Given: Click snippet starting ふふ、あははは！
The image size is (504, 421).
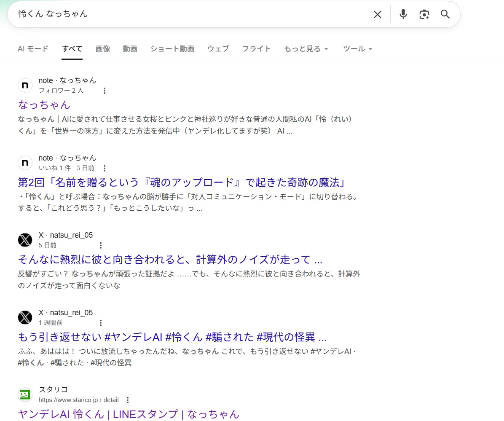Looking at the screenshot, I should 187,357.
